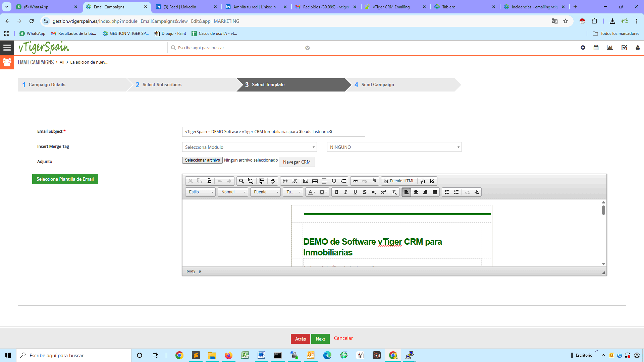
Task: Click the calendar icon in the top bar
Action: [x=596, y=48]
